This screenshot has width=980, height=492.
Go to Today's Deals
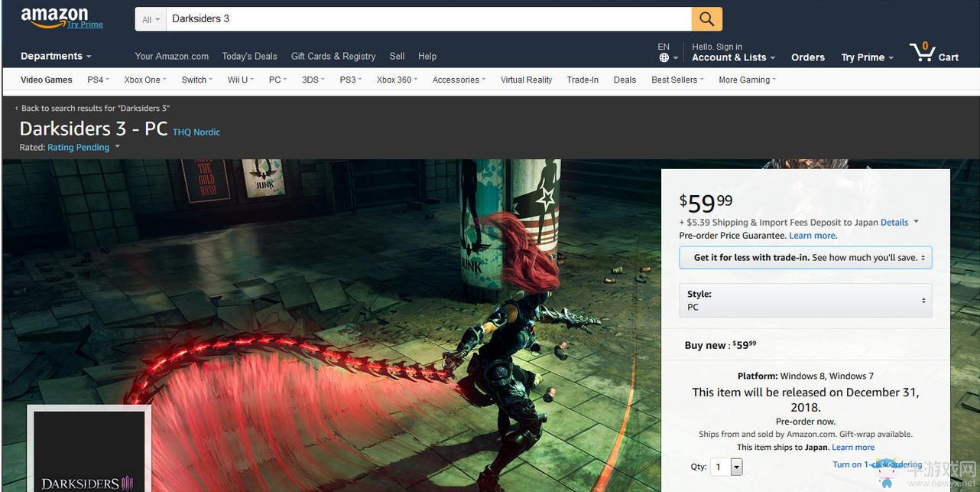coord(249,56)
